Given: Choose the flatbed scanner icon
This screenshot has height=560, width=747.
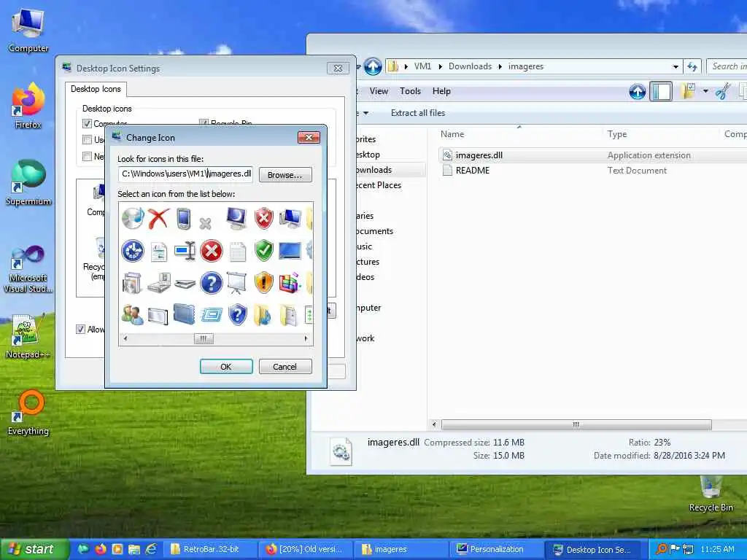Looking at the screenshot, I should (x=185, y=284).
